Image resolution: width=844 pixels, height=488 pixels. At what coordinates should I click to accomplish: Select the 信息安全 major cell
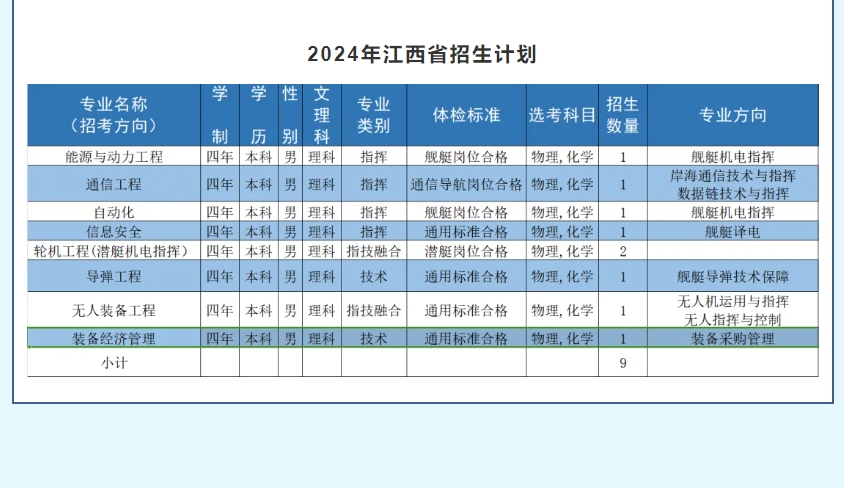[x=114, y=231]
